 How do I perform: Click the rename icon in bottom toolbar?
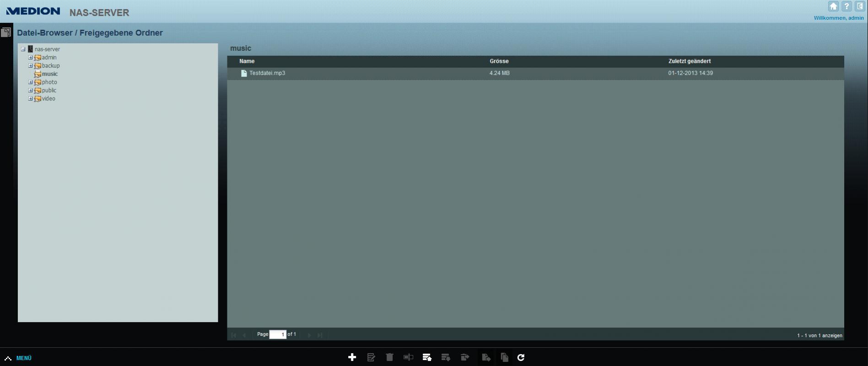tap(408, 357)
